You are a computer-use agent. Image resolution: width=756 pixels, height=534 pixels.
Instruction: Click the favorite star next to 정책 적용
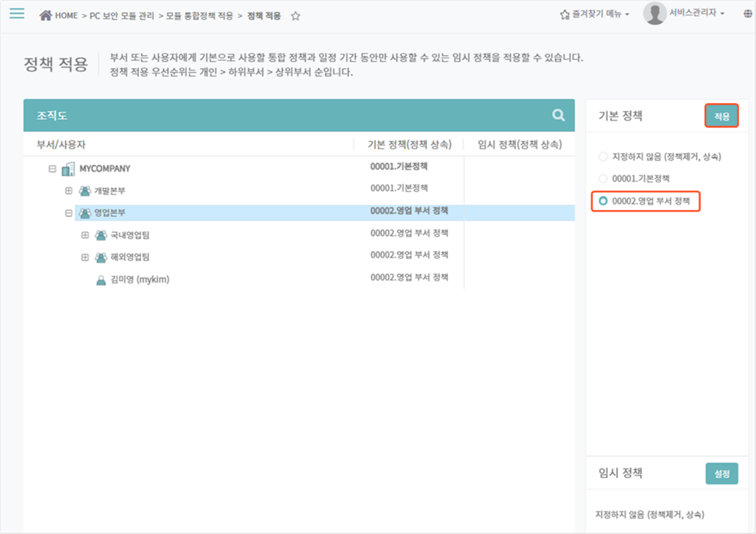click(x=296, y=16)
